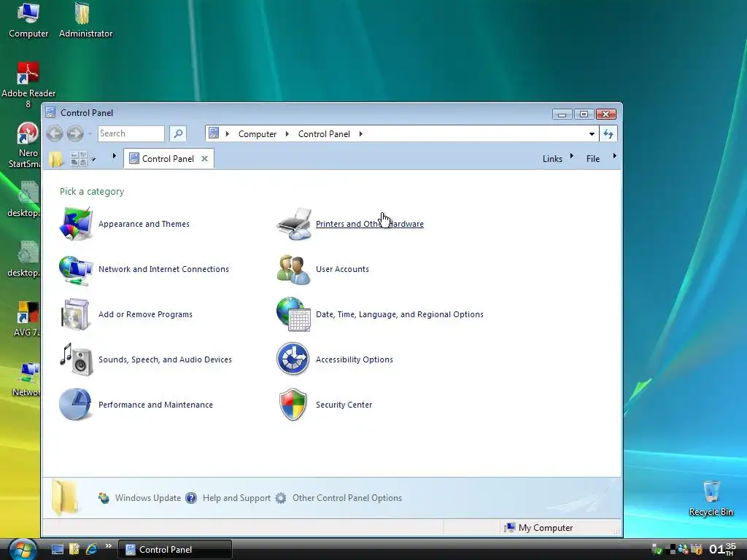Open Sounds, Speech, and Audio Devices link
The image size is (747, 560).
tap(165, 359)
